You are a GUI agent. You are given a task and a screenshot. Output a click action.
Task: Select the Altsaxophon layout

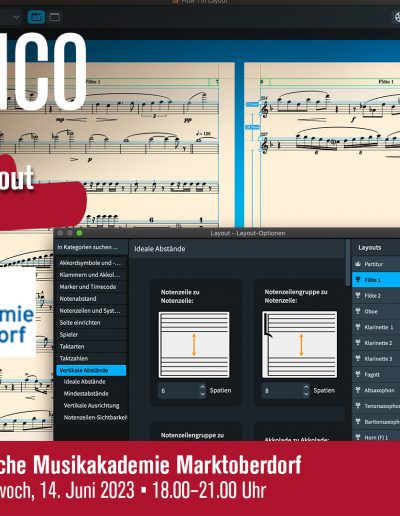(376, 390)
